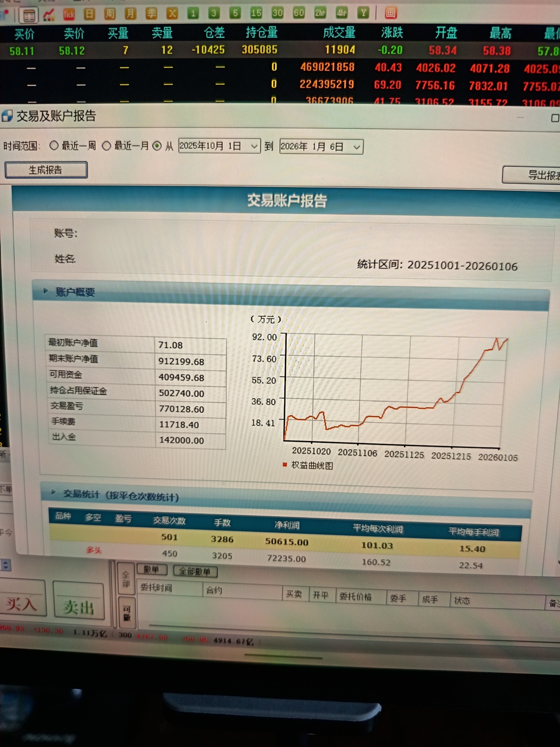Click the 持仓量 value 305085 in quotes
The height and width of the screenshot is (747, 560).
(259, 50)
